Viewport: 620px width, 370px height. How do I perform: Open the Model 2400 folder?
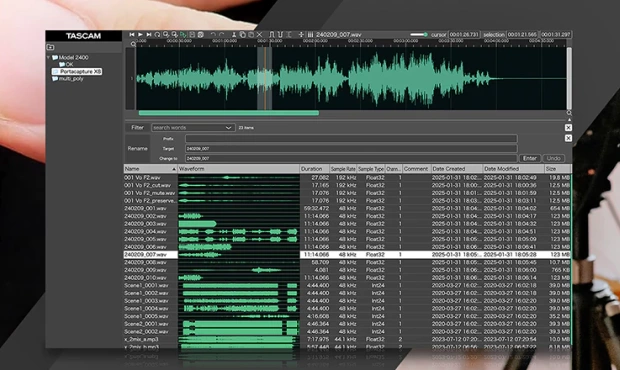click(70, 58)
